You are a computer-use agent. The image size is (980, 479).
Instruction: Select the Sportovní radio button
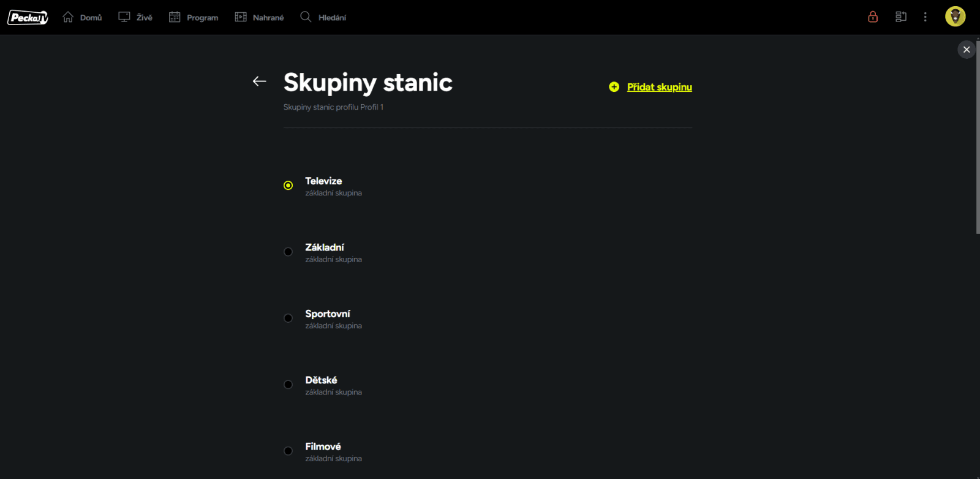288,318
